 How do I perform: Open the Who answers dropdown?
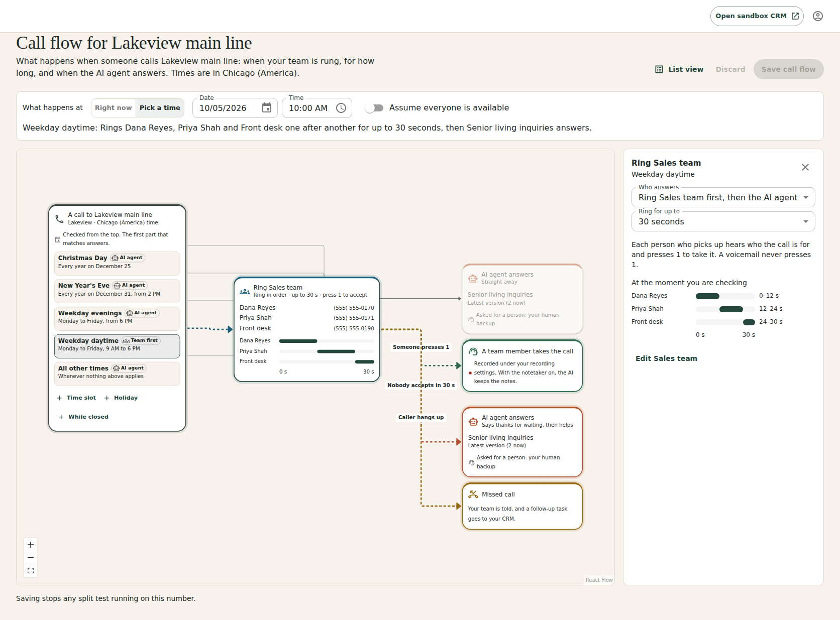coord(723,198)
